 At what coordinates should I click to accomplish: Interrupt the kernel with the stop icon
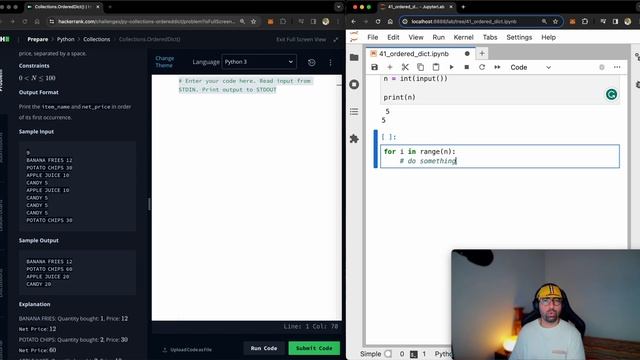point(467,67)
